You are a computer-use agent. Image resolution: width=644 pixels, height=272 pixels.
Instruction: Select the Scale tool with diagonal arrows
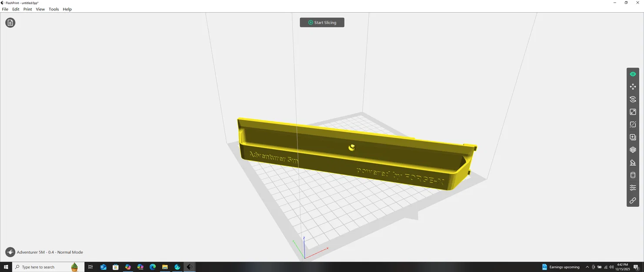pyautogui.click(x=633, y=112)
